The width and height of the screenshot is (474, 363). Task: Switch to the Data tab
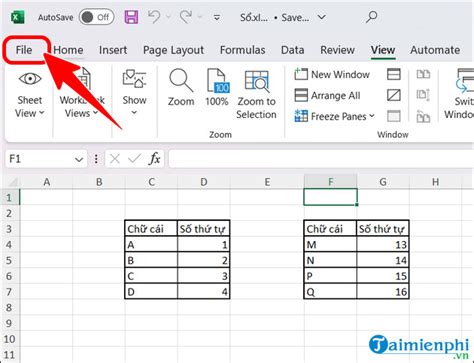[292, 50]
